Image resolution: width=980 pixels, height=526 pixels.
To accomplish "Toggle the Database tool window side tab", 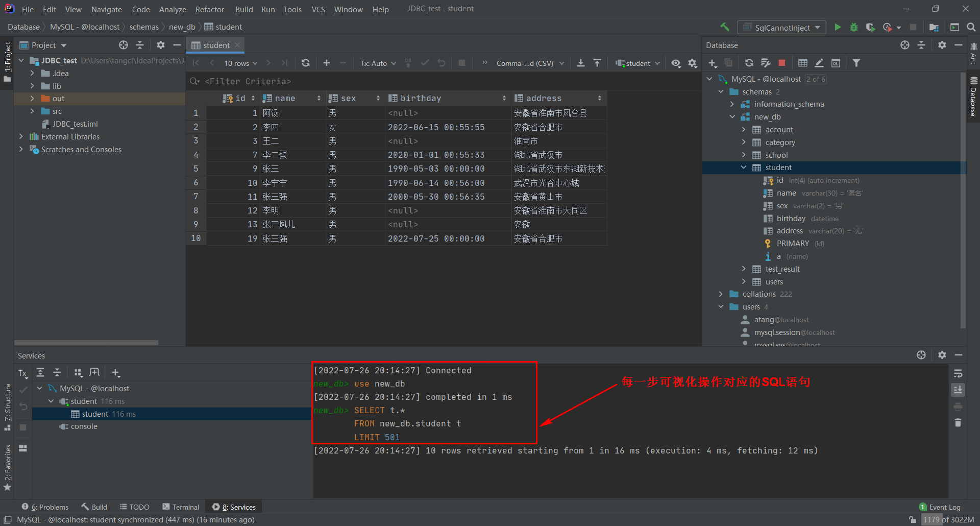I will pos(973,97).
